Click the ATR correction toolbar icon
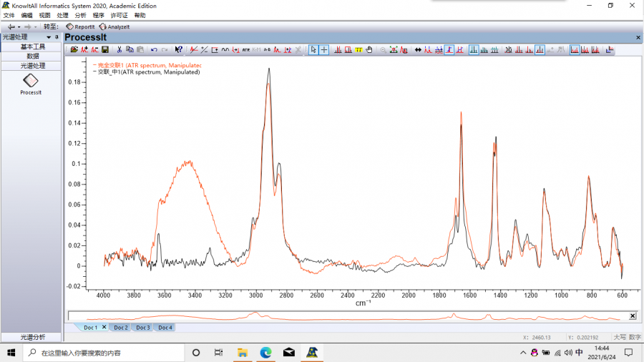Screen dimensions: 644x362 click(245, 50)
